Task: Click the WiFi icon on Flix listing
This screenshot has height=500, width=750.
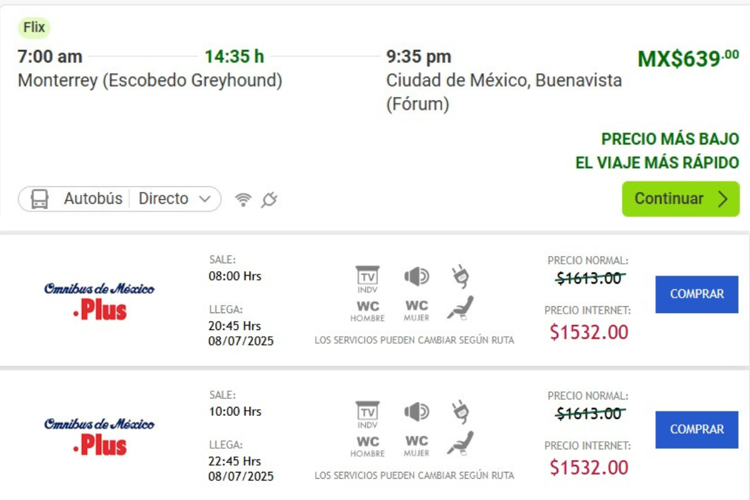Action: tap(243, 200)
